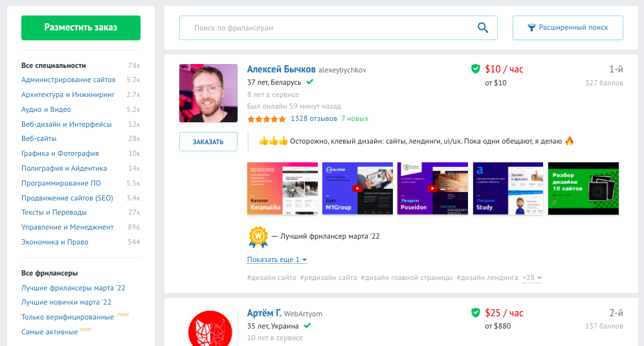The width and height of the screenshot is (644, 346).
Task: Click 137 баллов score text
Action: click(x=604, y=327)
